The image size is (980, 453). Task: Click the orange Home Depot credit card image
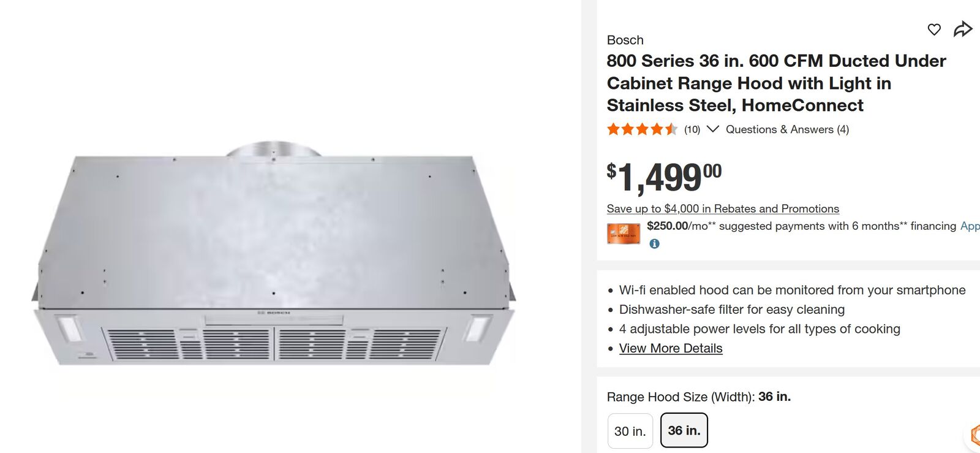coord(623,234)
